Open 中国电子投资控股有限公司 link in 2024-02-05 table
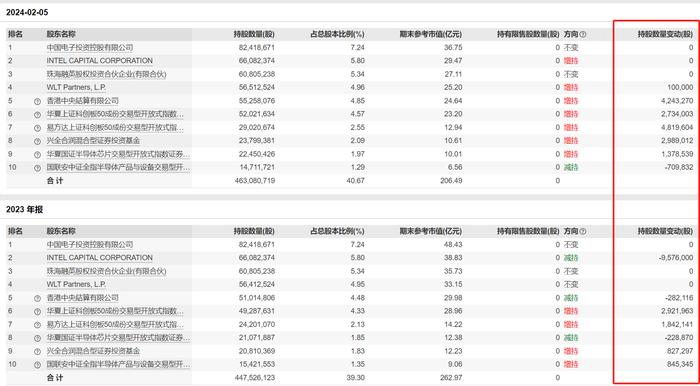Viewport: 700px width, 386px height. (90, 47)
